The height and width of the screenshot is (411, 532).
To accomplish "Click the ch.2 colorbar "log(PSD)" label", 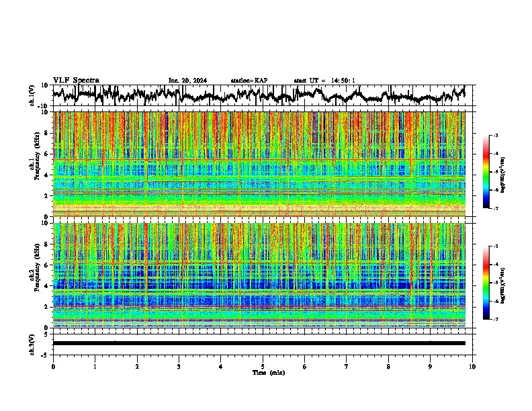I will [503, 285].
